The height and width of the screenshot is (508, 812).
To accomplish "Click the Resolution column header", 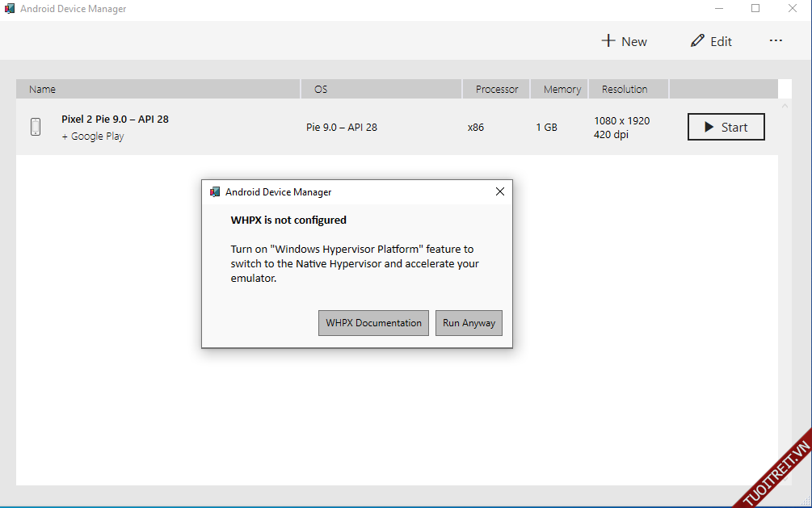I will [624, 90].
